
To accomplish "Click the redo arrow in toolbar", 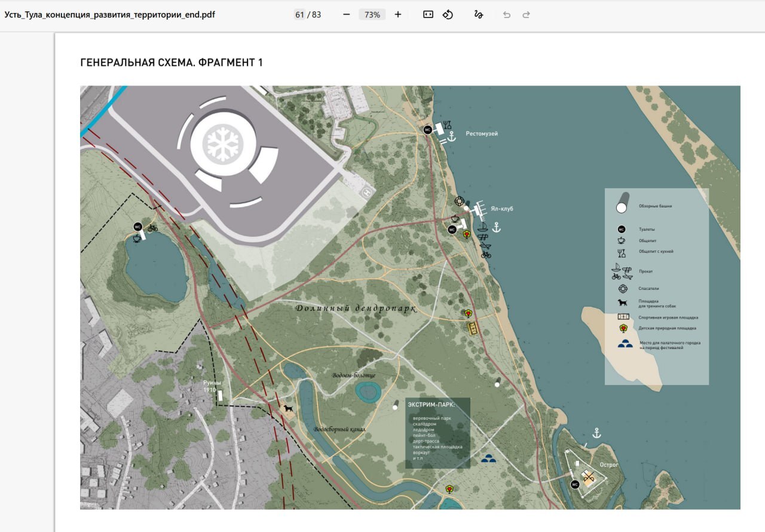I will pyautogui.click(x=526, y=14).
